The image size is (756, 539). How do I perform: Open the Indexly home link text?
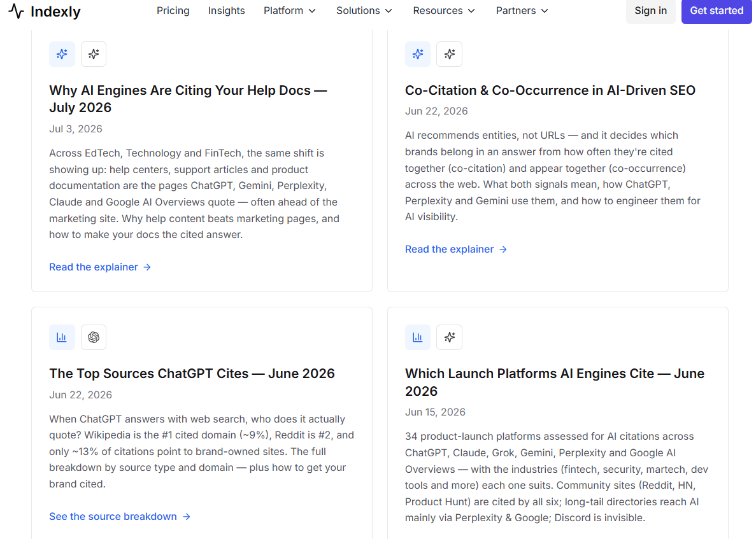tap(55, 11)
